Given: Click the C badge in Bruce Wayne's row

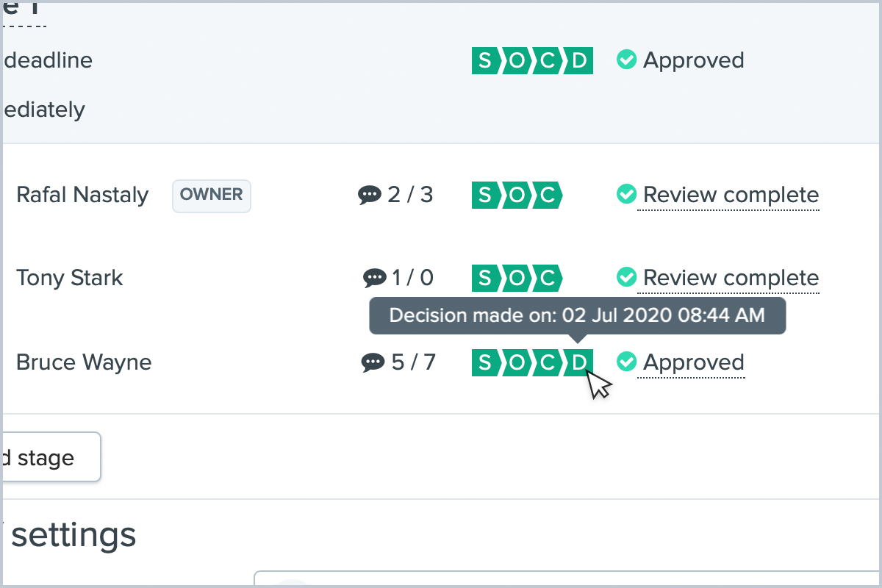Looking at the screenshot, I should coord(548,362).
